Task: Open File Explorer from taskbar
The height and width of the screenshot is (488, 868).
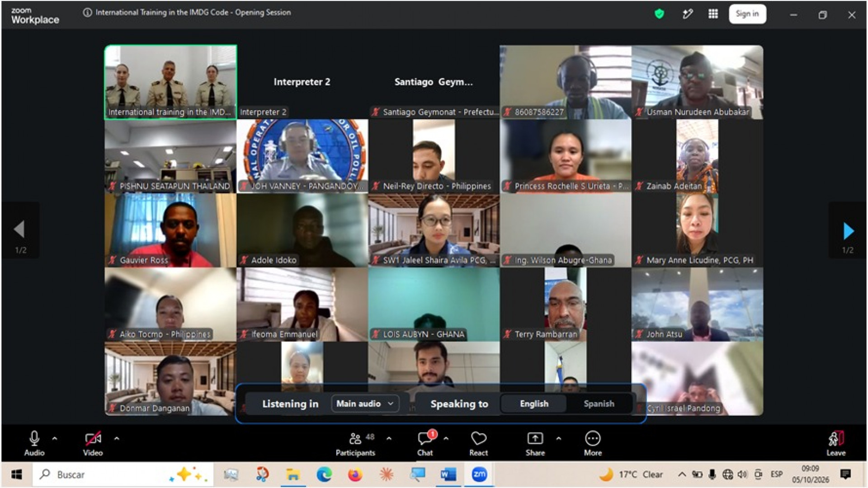Action: pos(293,474)
